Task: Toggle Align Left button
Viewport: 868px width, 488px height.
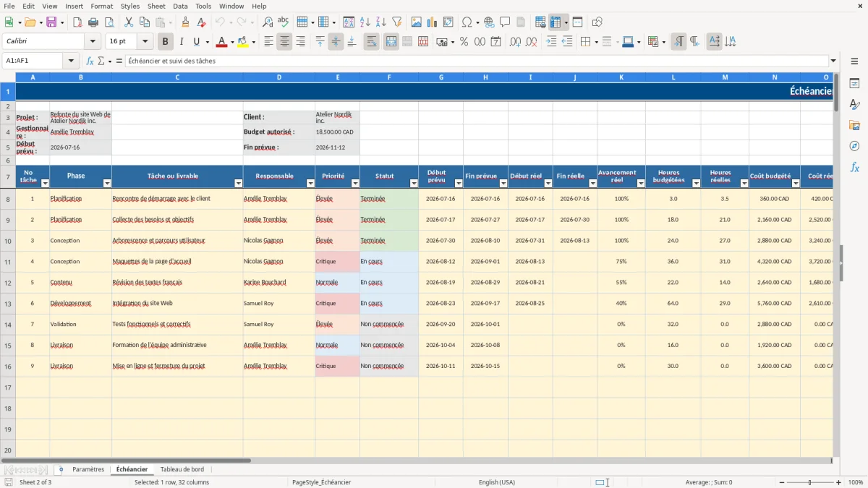Action: tap(268, 42)
